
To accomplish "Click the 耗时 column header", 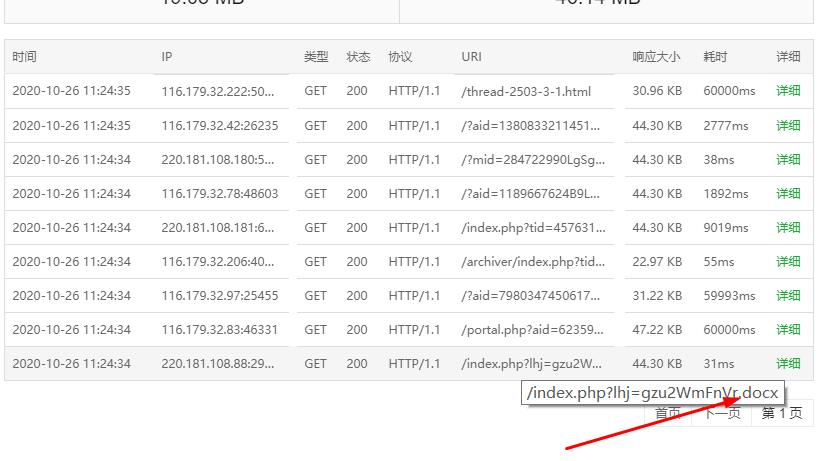I will point(715,56).
